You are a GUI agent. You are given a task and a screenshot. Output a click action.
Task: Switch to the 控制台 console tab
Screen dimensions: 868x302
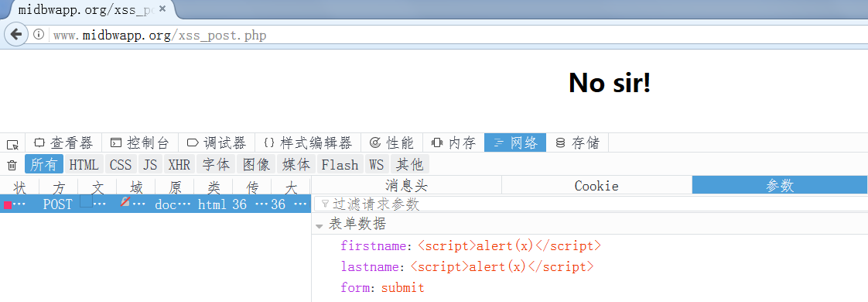coord(140,143)
